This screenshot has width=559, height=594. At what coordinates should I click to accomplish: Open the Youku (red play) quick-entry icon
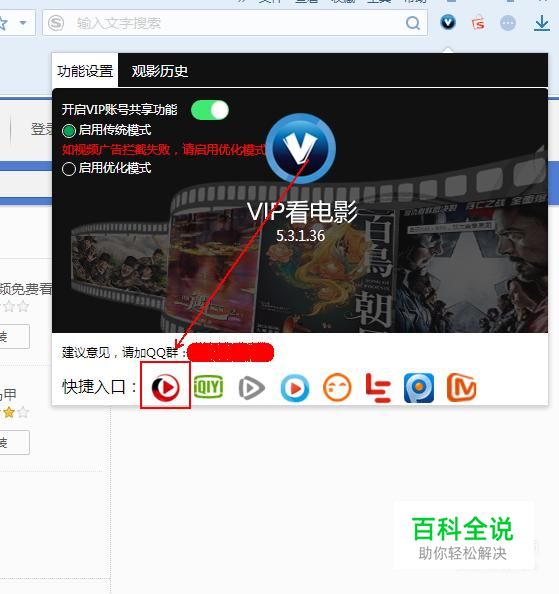(166, 387)
